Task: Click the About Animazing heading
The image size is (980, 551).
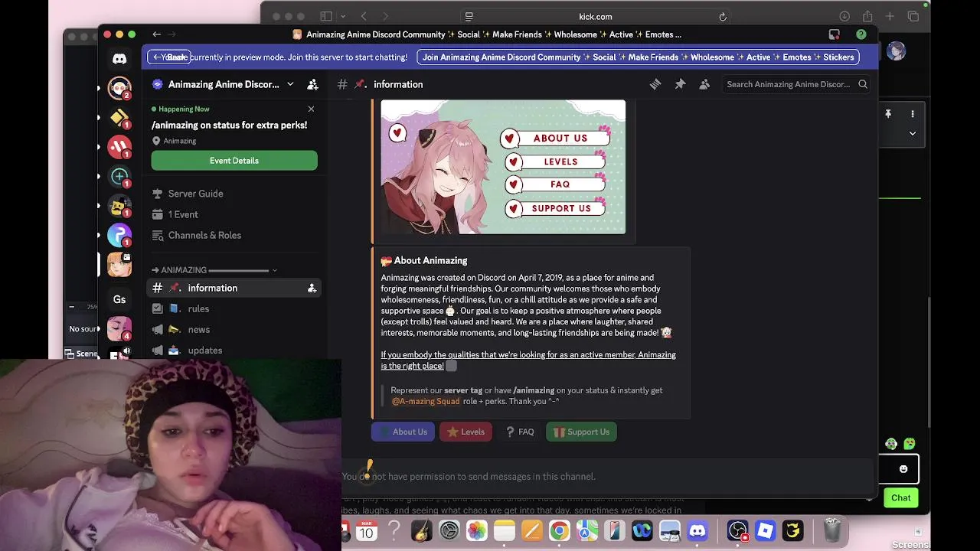Action: tap(424, 260)
